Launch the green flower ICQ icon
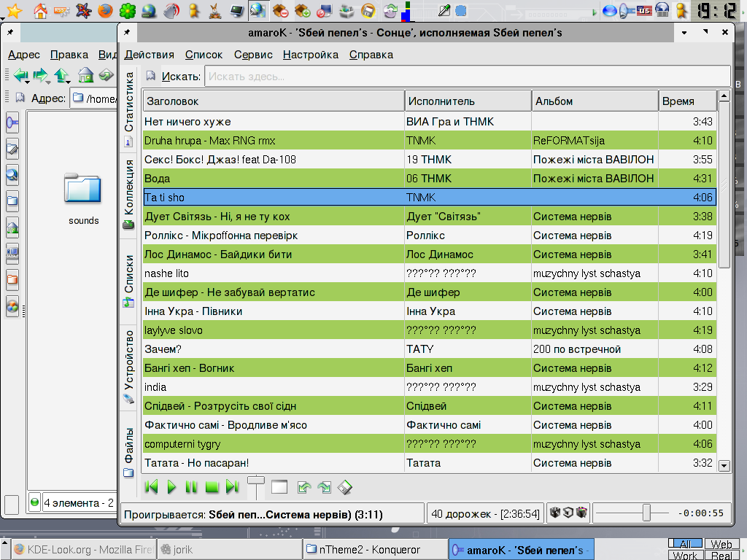Screen dimensions: 747x560 pyautogui.click(x=127, y=10)
